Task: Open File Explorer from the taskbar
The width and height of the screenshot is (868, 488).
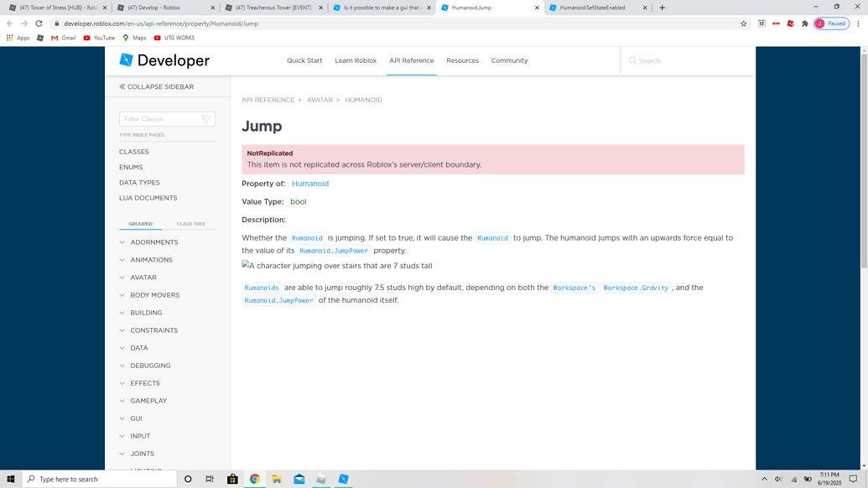Action: click(277, 479)
